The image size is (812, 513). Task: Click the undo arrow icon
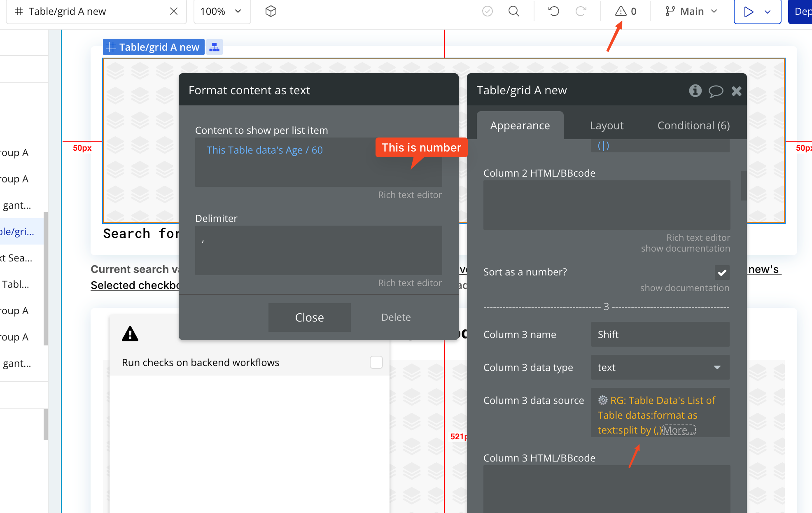(554, 11)
